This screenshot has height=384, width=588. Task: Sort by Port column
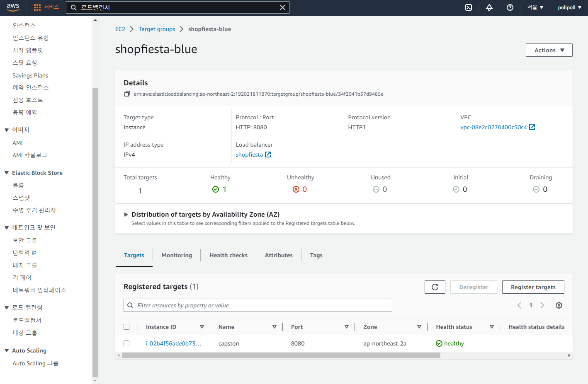[347, 327]
